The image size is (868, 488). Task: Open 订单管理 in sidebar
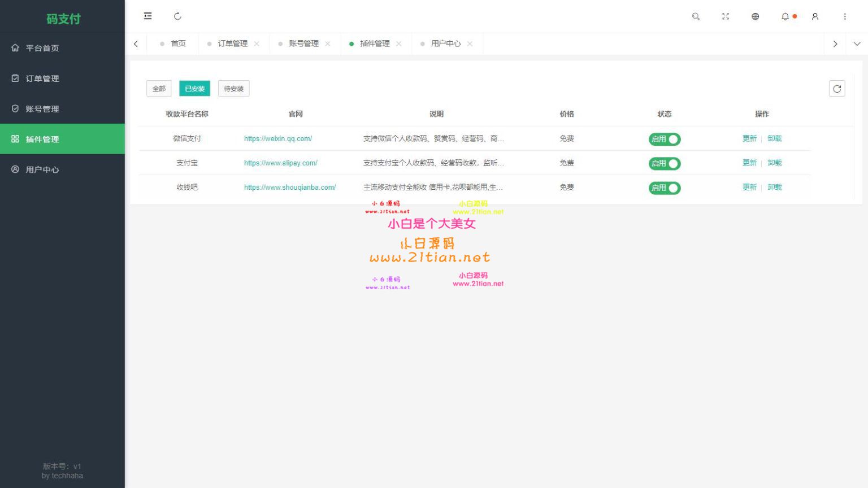click(x=62, y=79)
